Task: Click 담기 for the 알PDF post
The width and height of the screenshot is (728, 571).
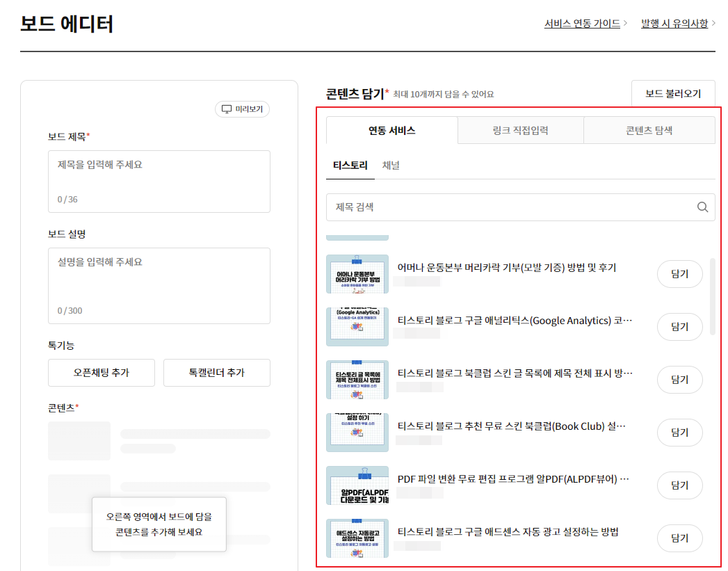Action: (679, 485)
